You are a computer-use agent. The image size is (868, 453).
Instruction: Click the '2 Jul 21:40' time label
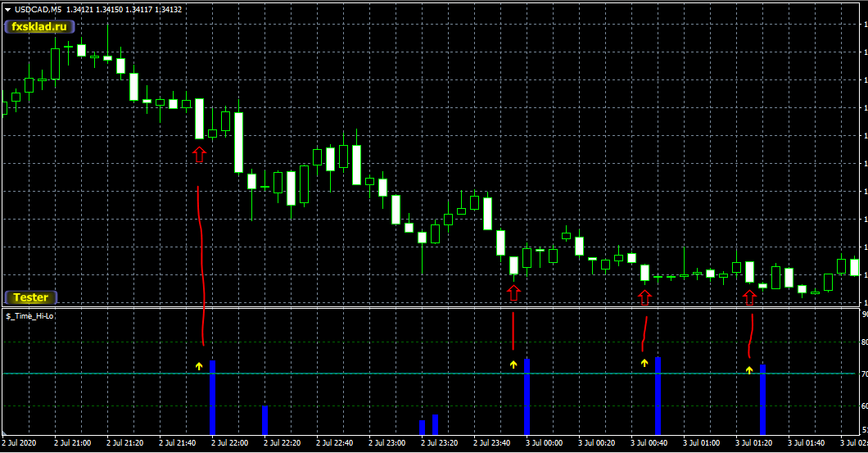(178, 443)
